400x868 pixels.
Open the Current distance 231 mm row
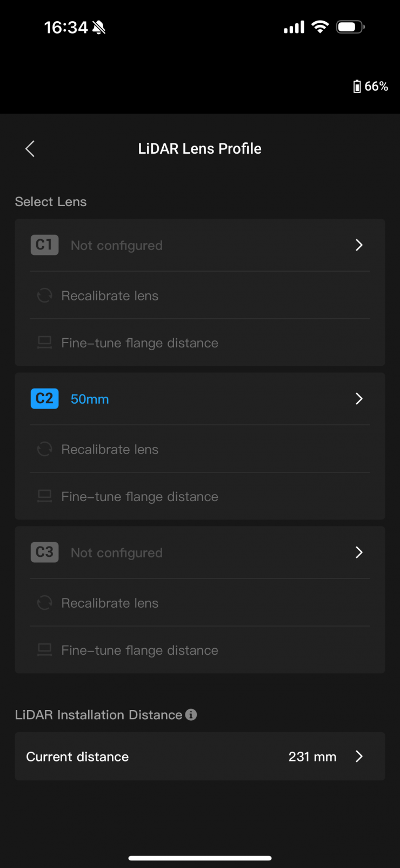tap(199, 757)
